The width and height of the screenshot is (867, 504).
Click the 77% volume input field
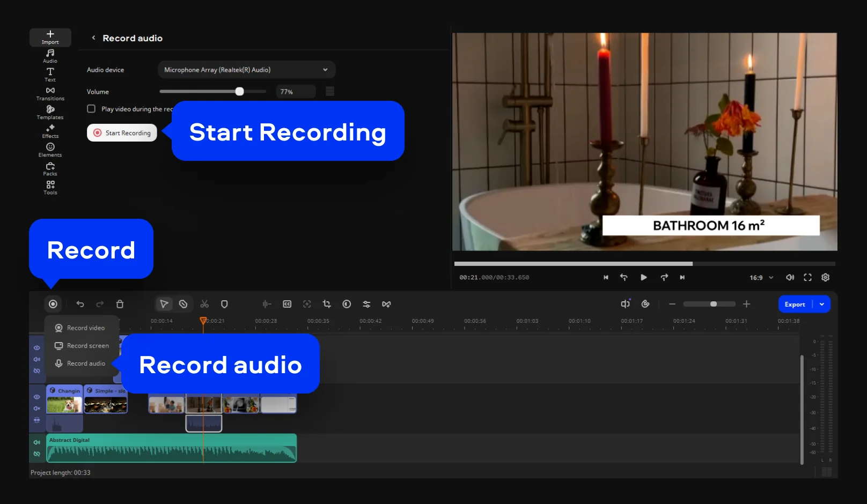click(x=296, y=92)
